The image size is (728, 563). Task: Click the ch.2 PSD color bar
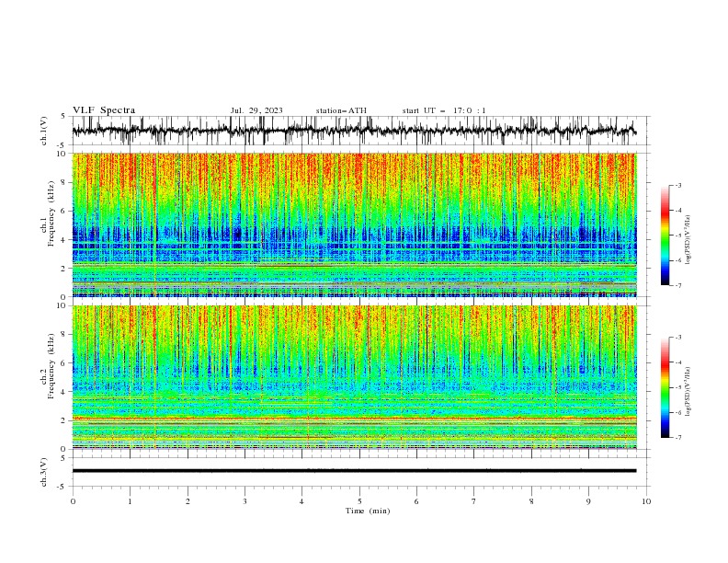click(665, 387)
